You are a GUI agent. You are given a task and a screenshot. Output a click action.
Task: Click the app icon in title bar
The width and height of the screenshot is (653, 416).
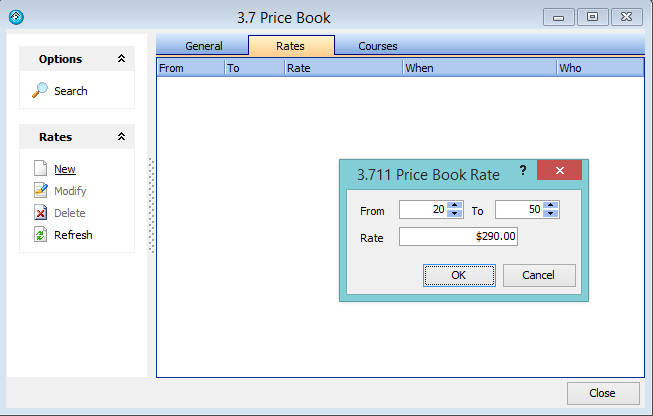[15, 17]
